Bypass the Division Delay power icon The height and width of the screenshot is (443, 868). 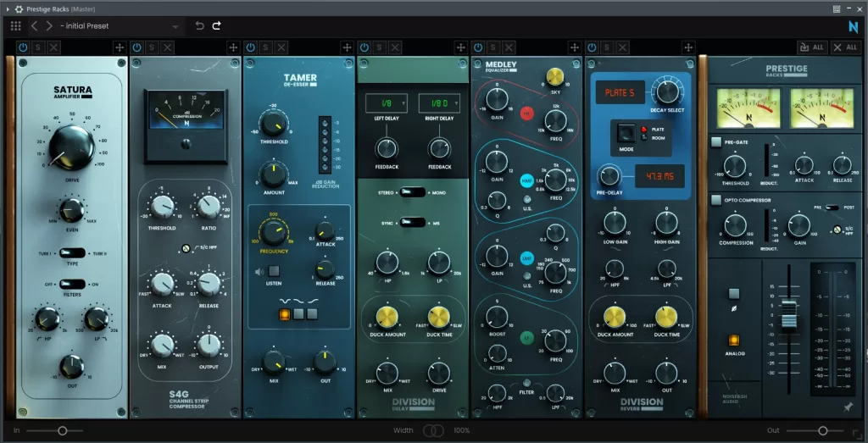[x=364, y=47]
